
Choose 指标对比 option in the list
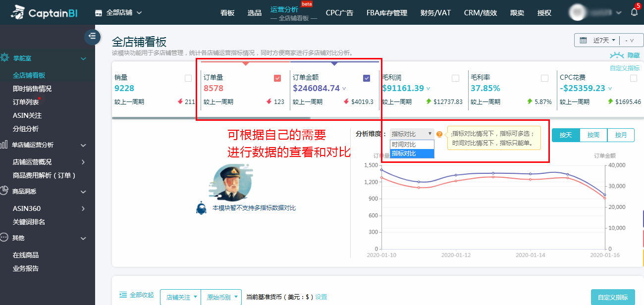coord(412,153)
